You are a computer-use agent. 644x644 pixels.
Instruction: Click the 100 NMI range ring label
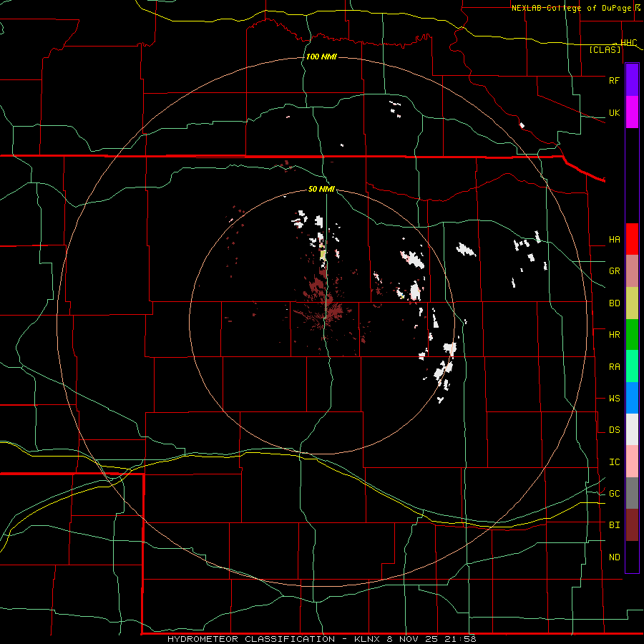coord(321,57)
